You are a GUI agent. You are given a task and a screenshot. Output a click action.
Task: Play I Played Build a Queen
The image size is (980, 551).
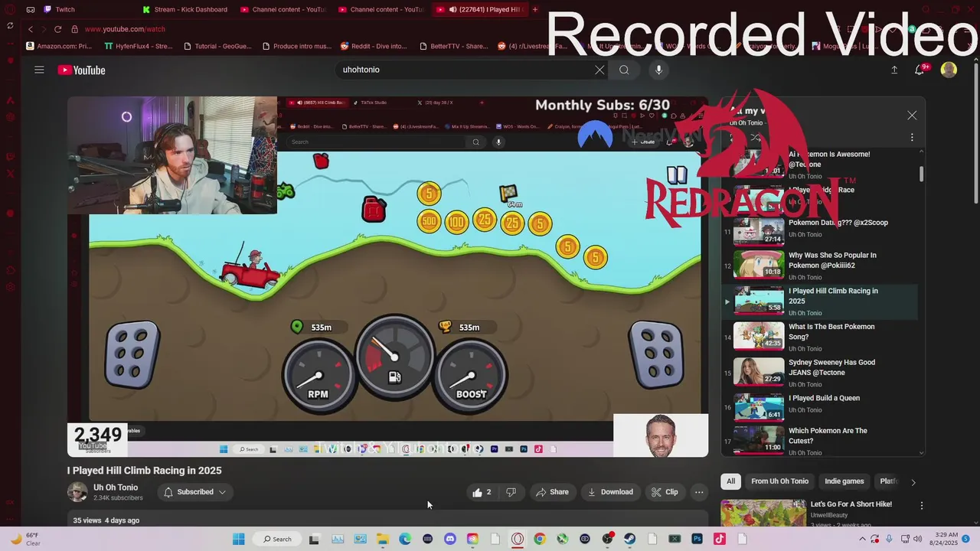819,408
